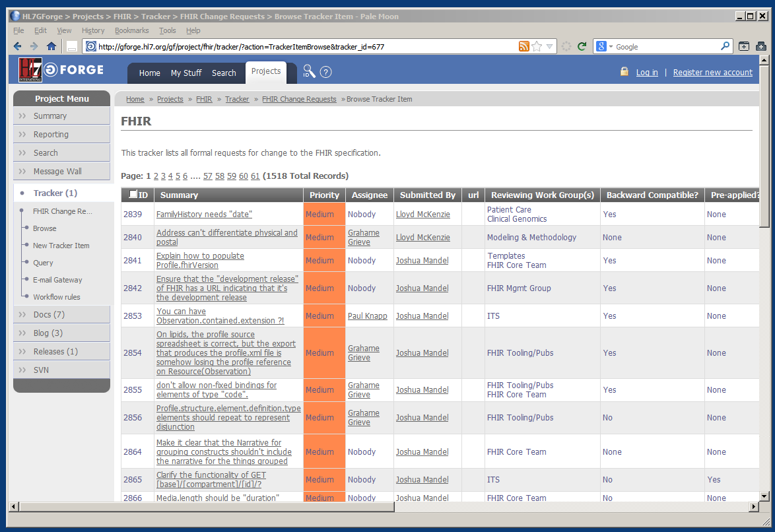Click the vertical scrollbar down arrow
Viewport: 775px width, 532px height.
[x=764, y=496]
